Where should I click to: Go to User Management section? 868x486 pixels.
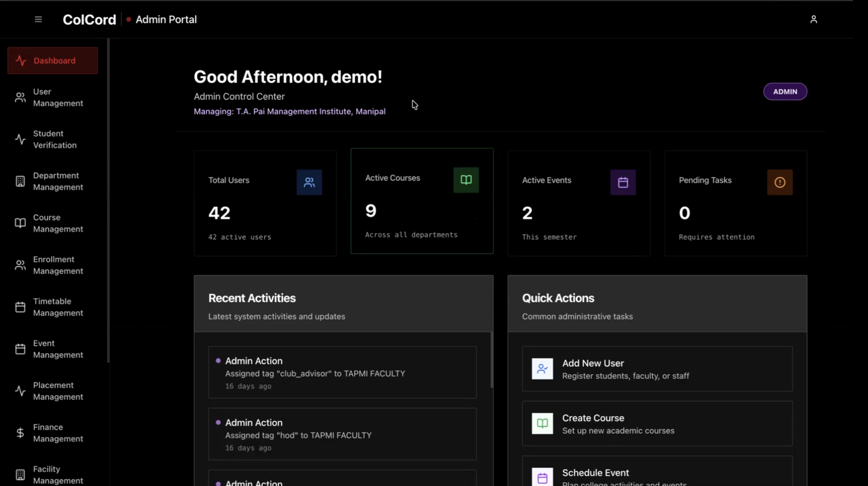53,97
